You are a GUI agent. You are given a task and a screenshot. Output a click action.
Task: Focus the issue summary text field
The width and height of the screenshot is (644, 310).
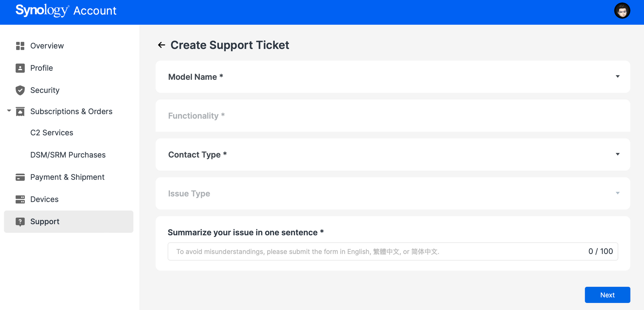click(x=393, y=251)
